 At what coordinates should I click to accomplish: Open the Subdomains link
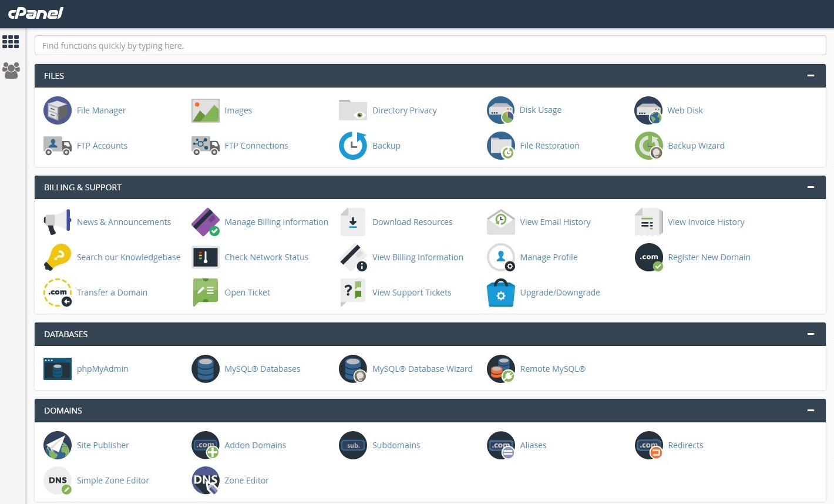(396, 445)
